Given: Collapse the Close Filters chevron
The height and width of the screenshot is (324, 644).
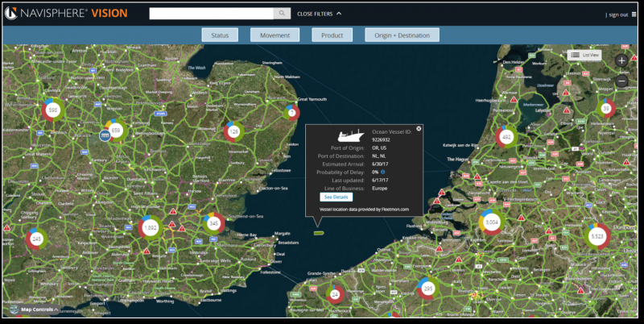Looking at the screenshot, I should coord(339,14).
